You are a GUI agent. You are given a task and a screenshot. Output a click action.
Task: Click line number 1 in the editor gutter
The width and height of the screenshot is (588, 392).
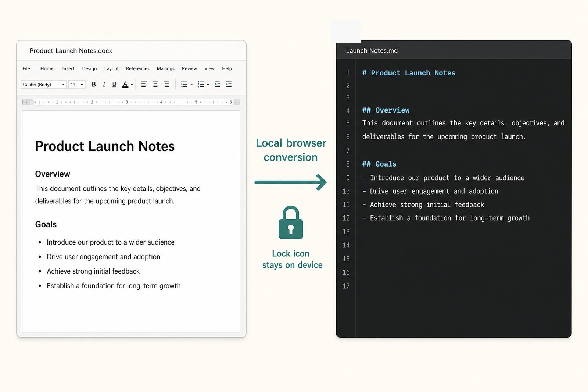tap(348, 73)
